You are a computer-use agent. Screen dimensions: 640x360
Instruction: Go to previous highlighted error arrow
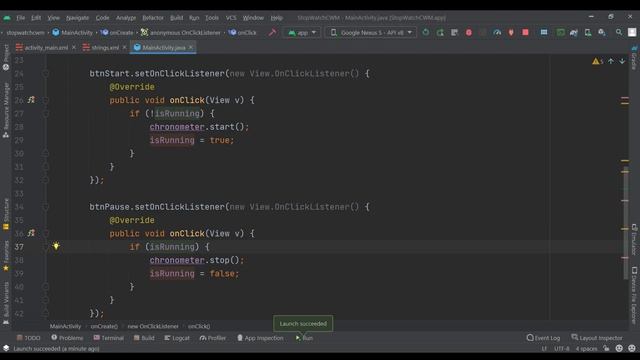pos(611,61)
